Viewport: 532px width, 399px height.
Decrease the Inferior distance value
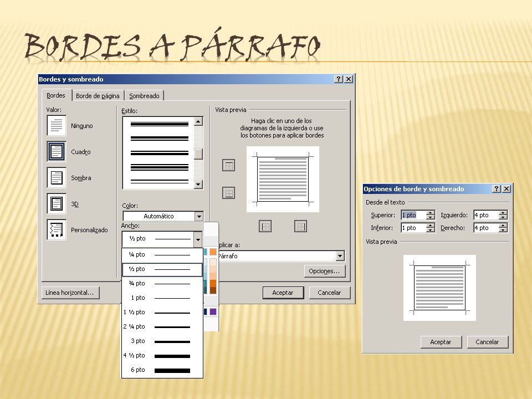coord(431,230)
